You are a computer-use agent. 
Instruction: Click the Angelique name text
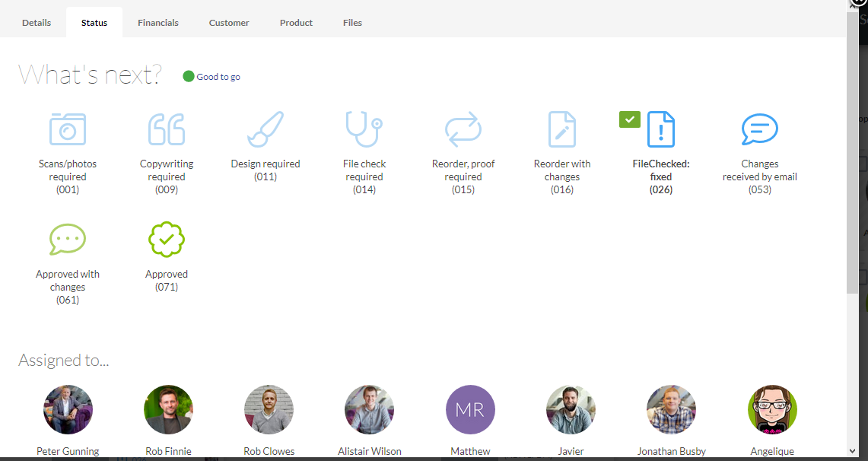coord(772,451)
